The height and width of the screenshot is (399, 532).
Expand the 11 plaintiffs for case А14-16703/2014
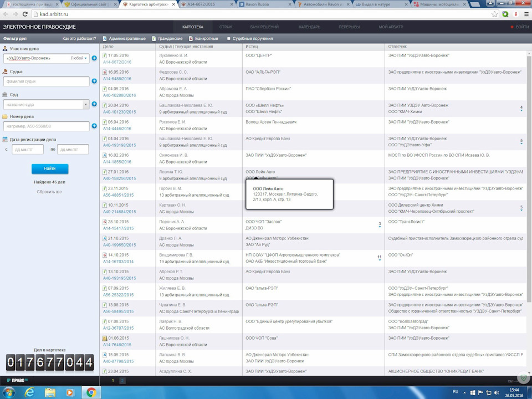[379, 258]
